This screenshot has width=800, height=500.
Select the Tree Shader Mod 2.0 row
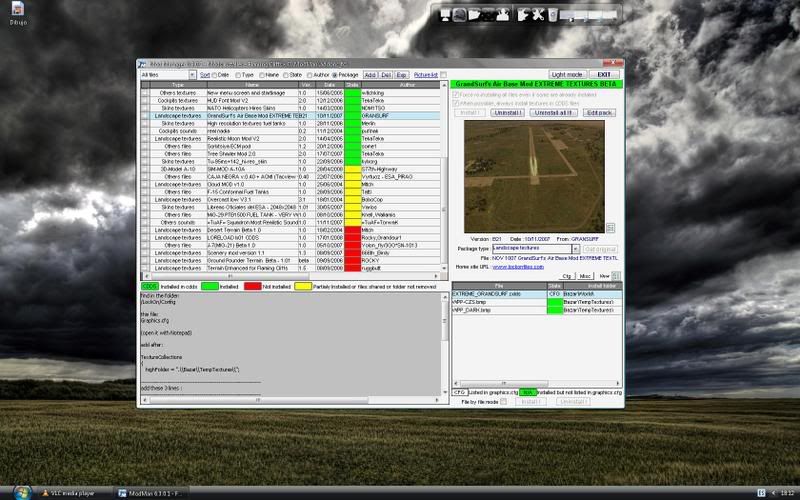[290, 154]
